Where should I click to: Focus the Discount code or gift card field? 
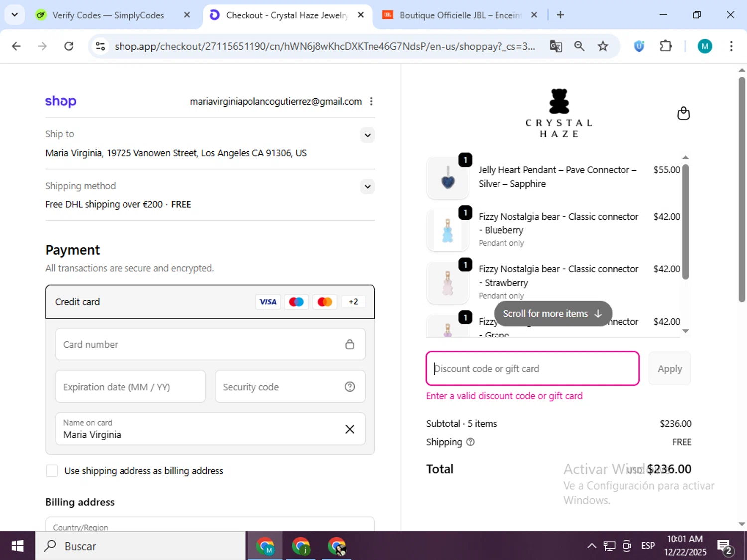tap(533, 369)
